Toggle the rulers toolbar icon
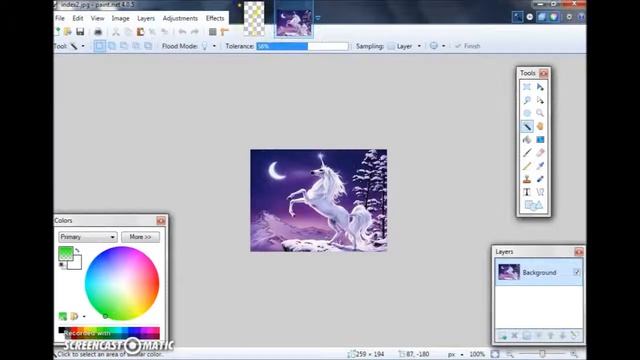 pos(224,32)
